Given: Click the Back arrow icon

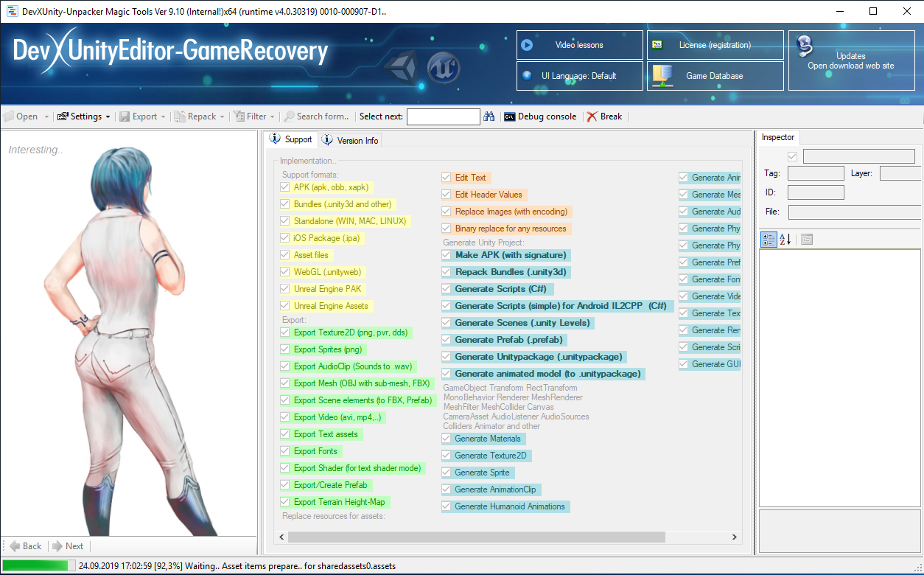Looking at the screenshot, I should (15, 546).
